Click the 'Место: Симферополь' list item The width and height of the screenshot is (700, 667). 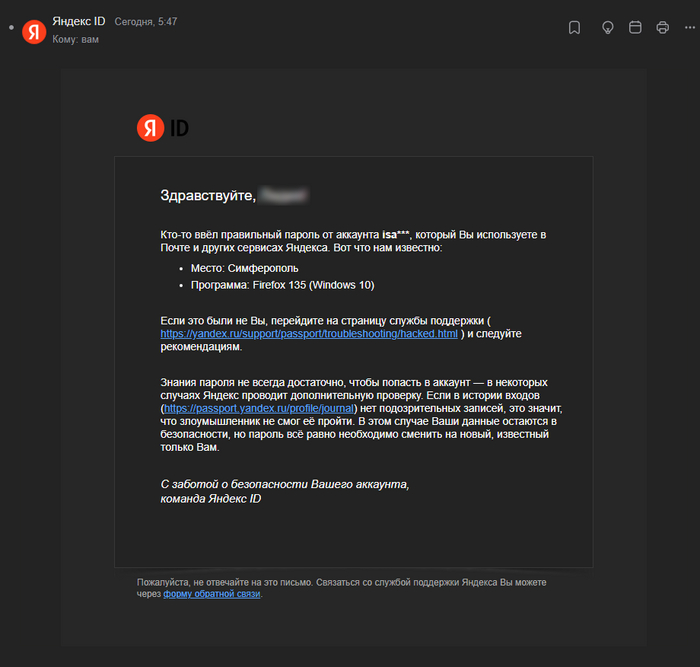pos(244,268)
